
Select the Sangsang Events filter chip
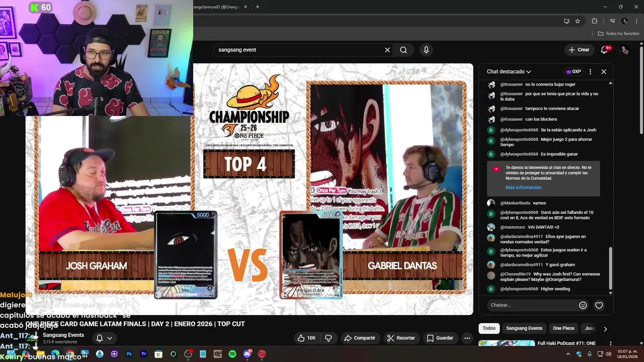click(x=524, y=328)
